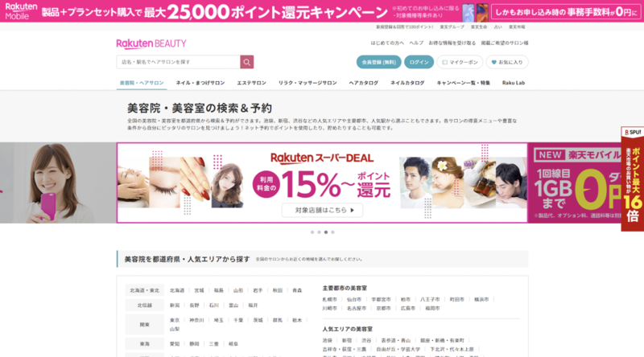
Task: Select 石川 prefecture link
Action: coord(213,306)
